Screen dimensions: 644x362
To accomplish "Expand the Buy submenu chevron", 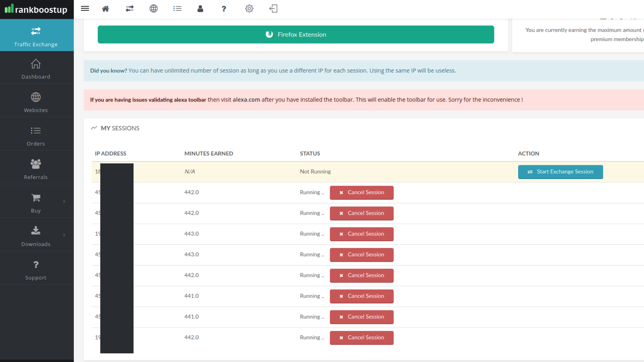I will tap(64, 201).
